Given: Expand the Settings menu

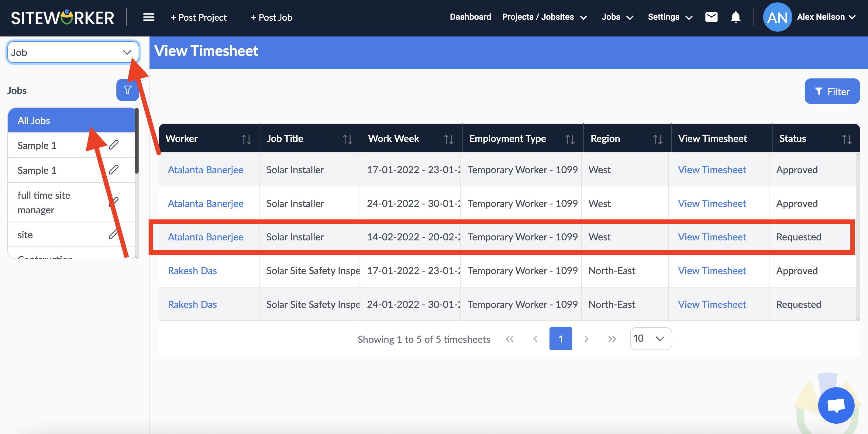Looking at the screenshot, I should 670,17.
